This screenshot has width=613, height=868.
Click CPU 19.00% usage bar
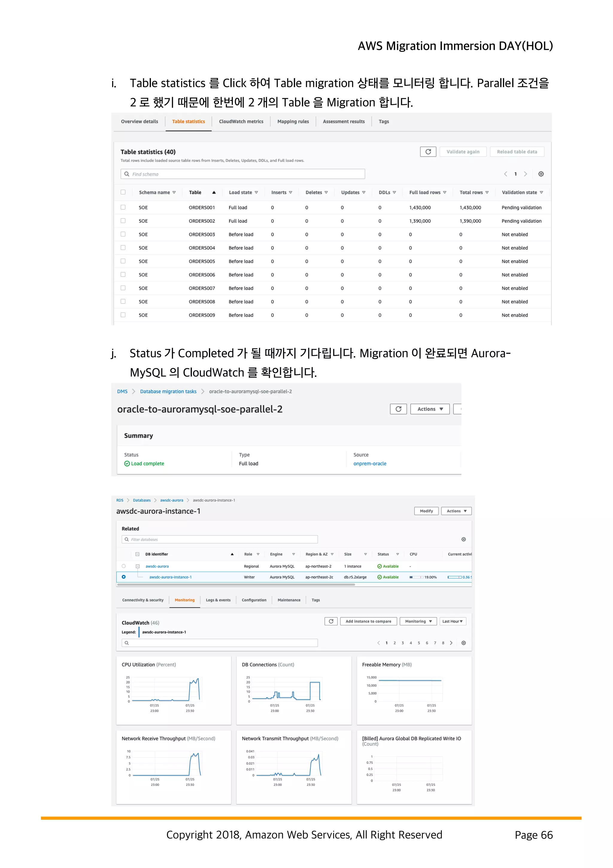click(416, 577)
